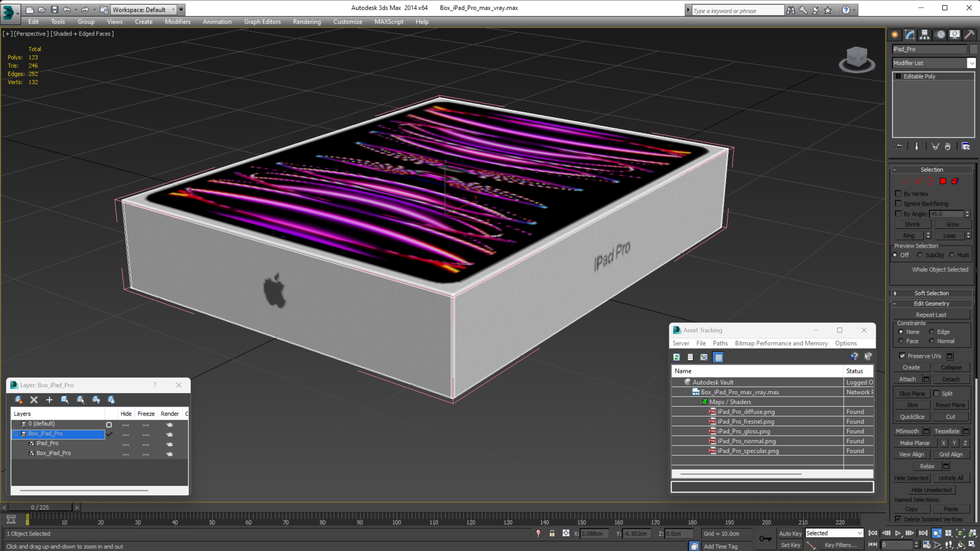Screen dimensions: 980x551
Task: Open the Display command panel tab
Action: [955, 35]
